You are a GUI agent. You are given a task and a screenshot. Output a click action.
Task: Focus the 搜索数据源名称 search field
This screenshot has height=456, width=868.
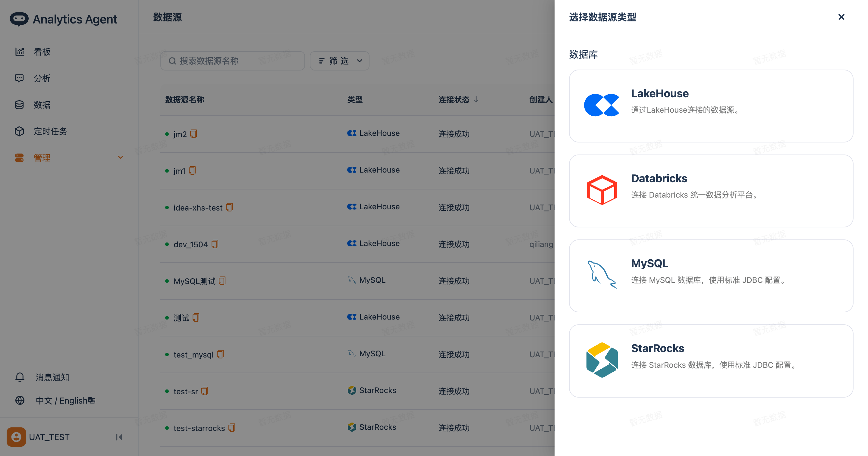point(232,61)
